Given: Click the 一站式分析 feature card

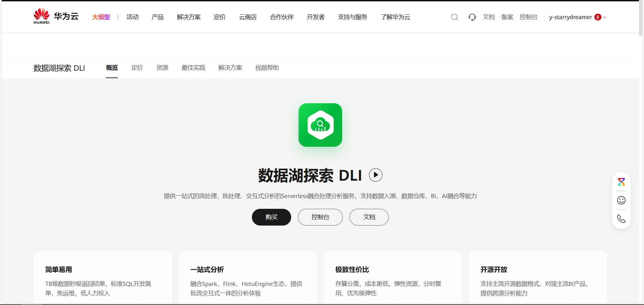Looking at the screenshot, I should pyautogui.click(x=248, y=278).
